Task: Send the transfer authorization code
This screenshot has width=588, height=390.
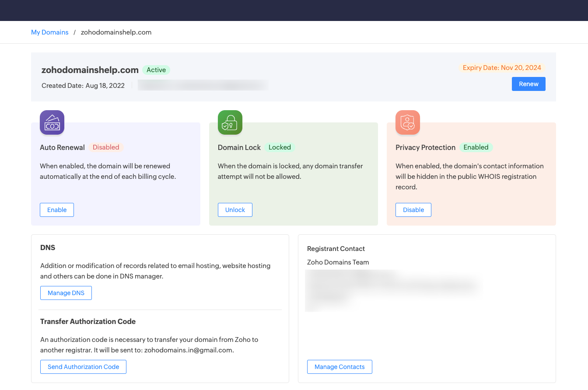Action: pyautogui.click(x=83, y=367)
